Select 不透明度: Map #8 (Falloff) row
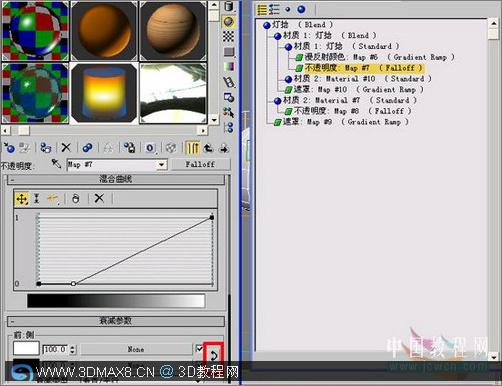This screenshot has width=502, height=386. tap(348, 111)
